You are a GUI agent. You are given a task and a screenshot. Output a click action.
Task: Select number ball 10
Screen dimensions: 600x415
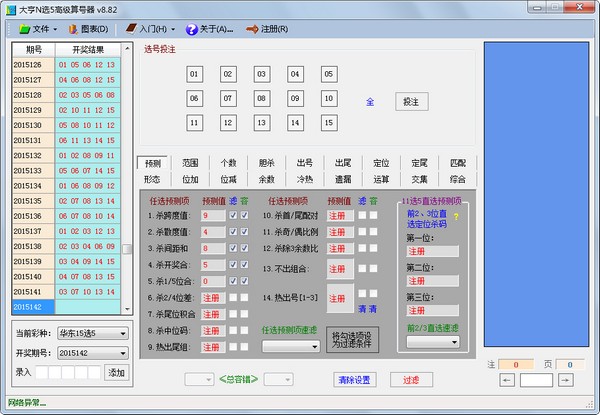[x=329, y=99]
